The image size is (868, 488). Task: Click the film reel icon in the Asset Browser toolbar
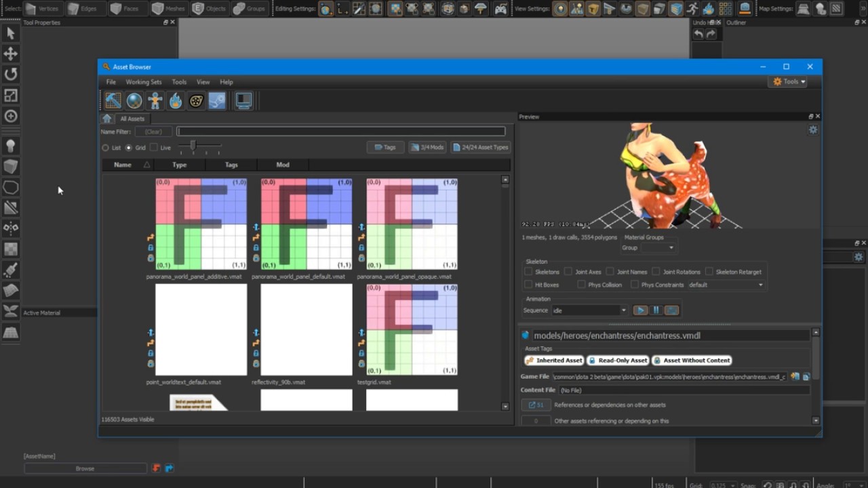[196, 101]
